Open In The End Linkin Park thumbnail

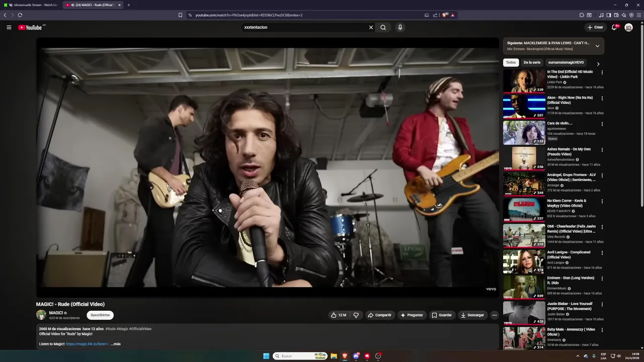coord(524,81)
